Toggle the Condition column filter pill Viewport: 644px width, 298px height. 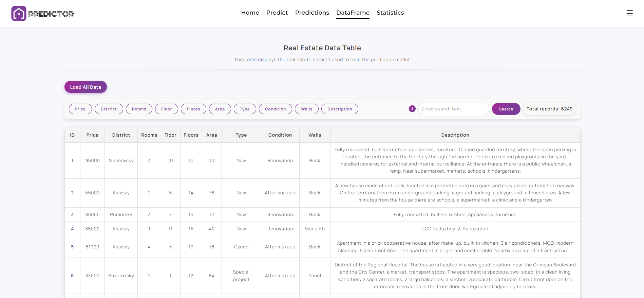click(275, 109)
